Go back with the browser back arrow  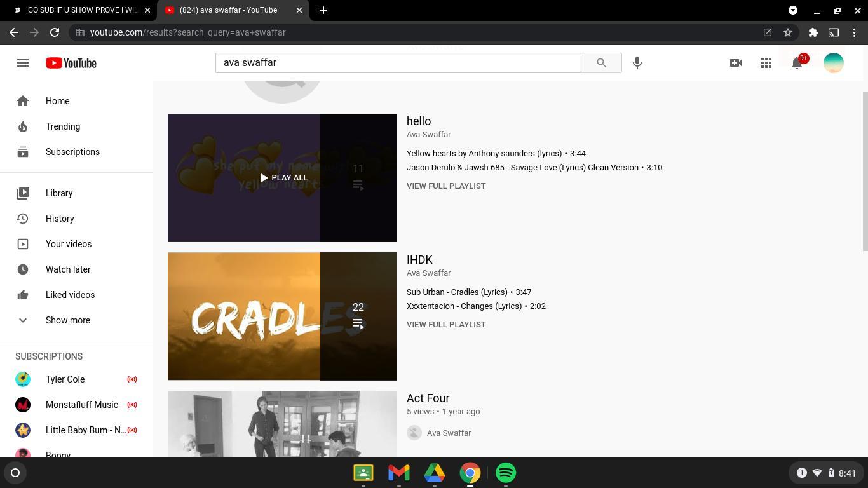[14, 32]
